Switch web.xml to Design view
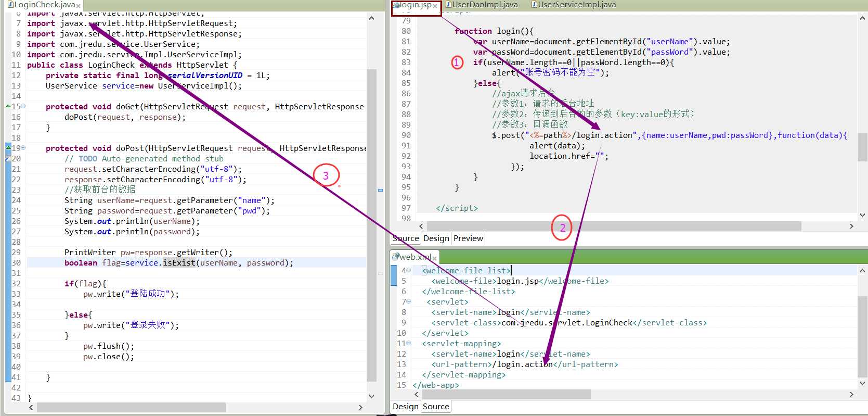Image resolution: width=868 pixels, height=416 pixels. click(406, 407)
